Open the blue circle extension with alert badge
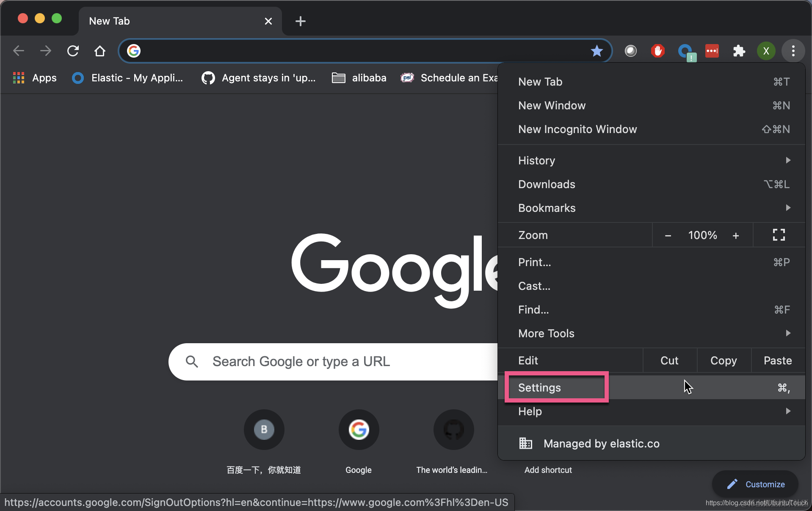This screenshot has width=812, height=511. (x=686, y=52)
